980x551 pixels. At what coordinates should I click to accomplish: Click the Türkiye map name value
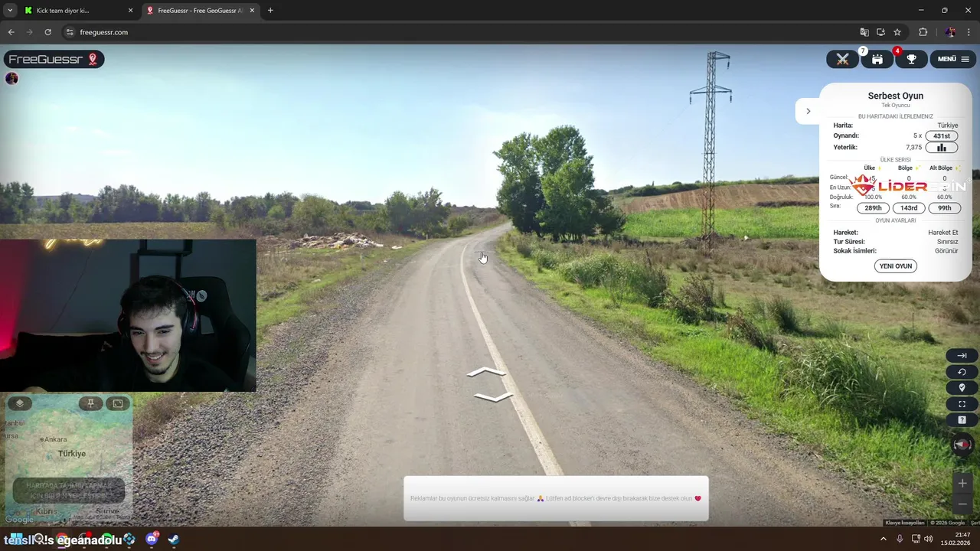(x=947, y=126)
